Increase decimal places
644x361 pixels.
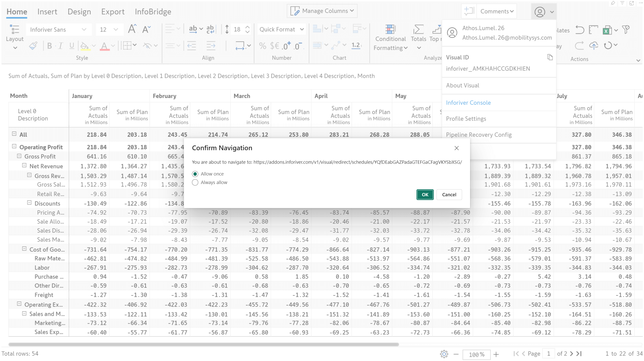(x=286, y=46)
